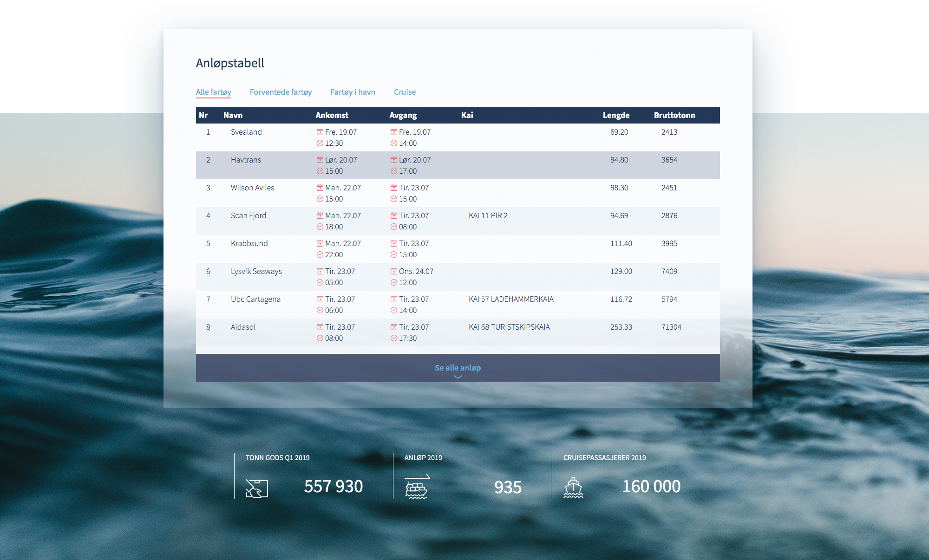This screenshot has height=560, width=929.
Task: Click calendar icon beside Ons. 24.07
Action: tap(394, 271)
